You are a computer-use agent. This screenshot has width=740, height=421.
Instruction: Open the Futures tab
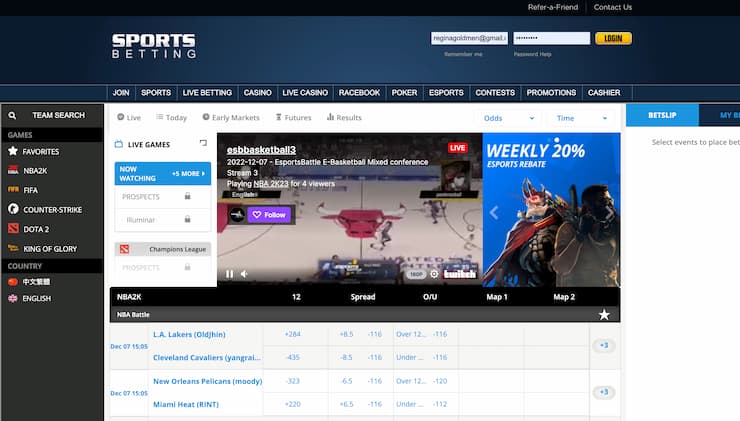[x=293, y=117]
